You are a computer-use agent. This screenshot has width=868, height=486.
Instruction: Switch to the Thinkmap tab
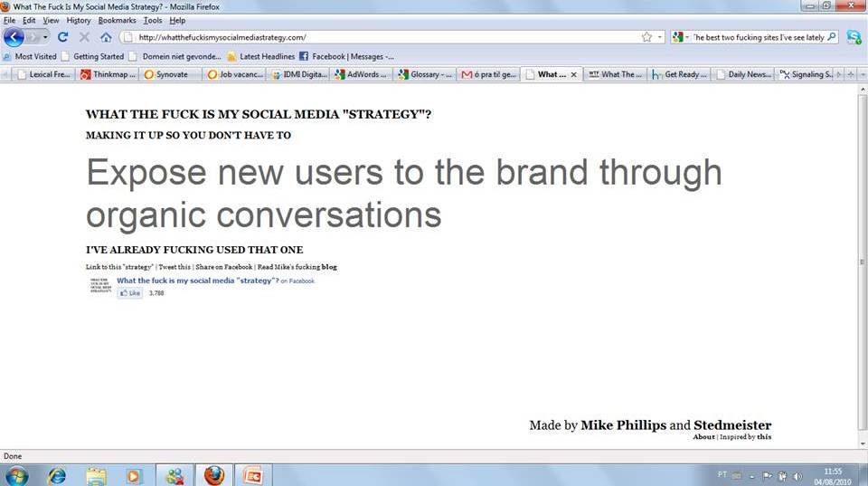108,74
